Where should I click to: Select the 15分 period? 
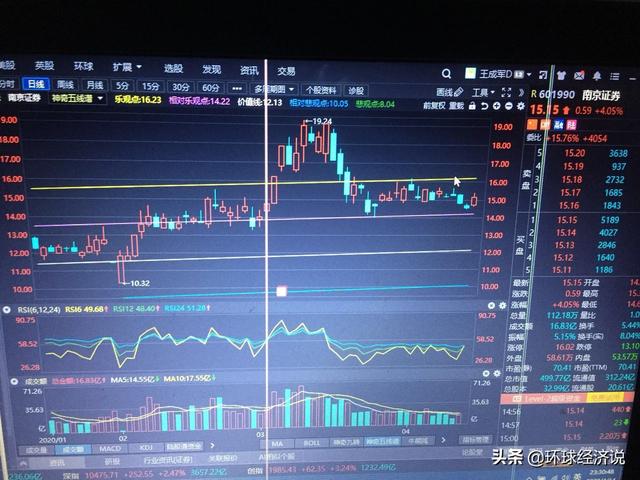click(x=151, y=87)
